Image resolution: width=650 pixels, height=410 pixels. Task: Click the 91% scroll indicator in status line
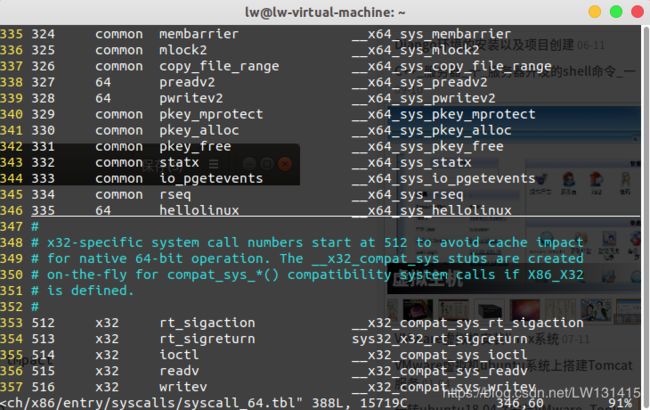coord(620,403)
